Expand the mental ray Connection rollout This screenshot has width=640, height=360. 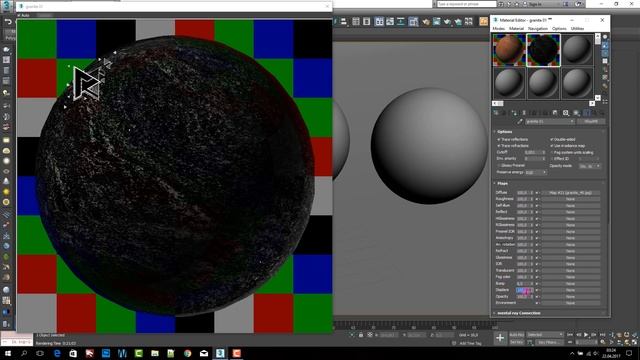click(x=519, y=313)
